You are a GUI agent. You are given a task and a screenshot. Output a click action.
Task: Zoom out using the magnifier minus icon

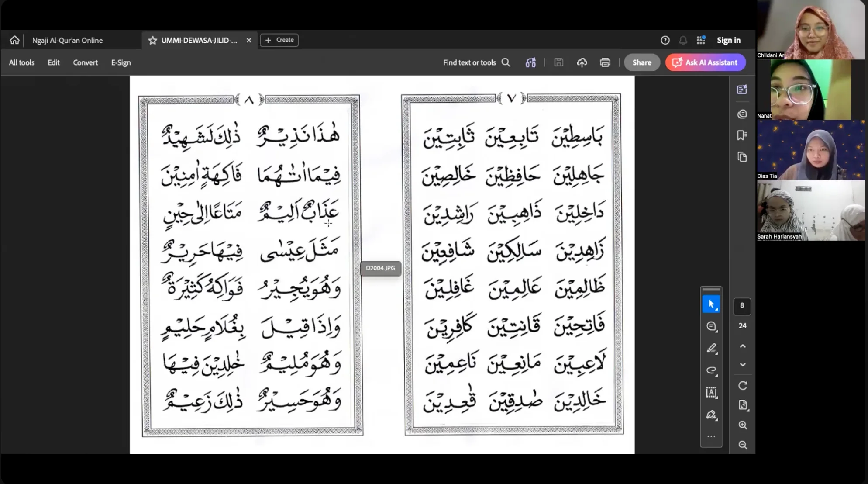point(743,445)
